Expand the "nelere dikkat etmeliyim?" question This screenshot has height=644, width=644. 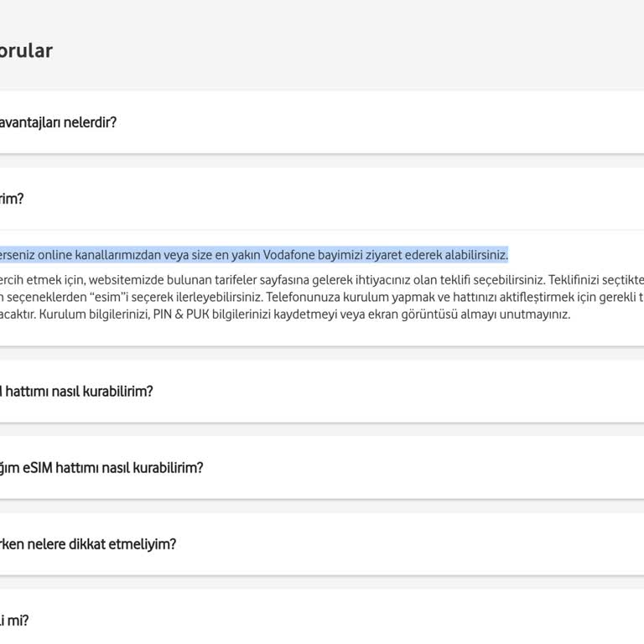88,544
